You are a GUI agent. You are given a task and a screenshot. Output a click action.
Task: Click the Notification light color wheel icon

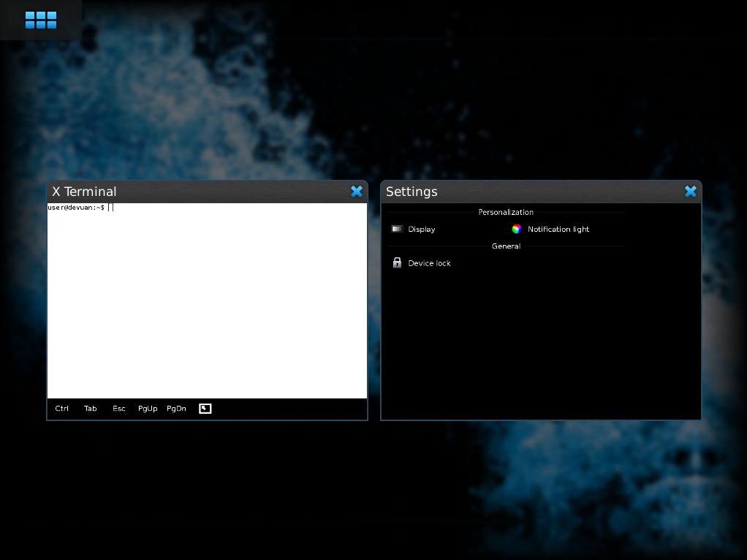pos(517,229)
